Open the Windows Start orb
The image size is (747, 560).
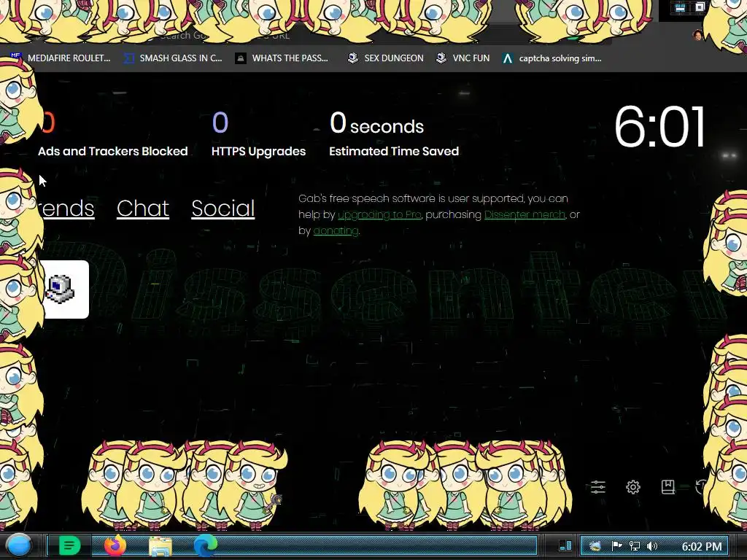point(19,545)
